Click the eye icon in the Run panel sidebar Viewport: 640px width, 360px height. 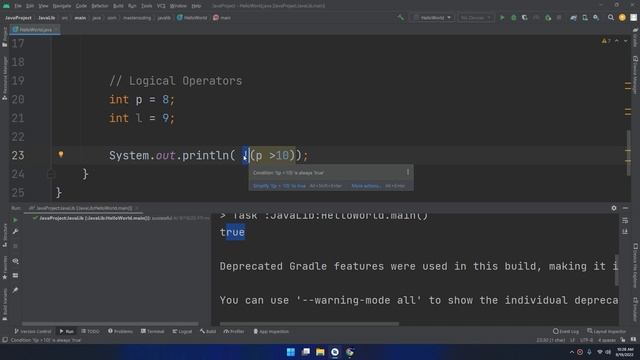click(x=16, y=261)
